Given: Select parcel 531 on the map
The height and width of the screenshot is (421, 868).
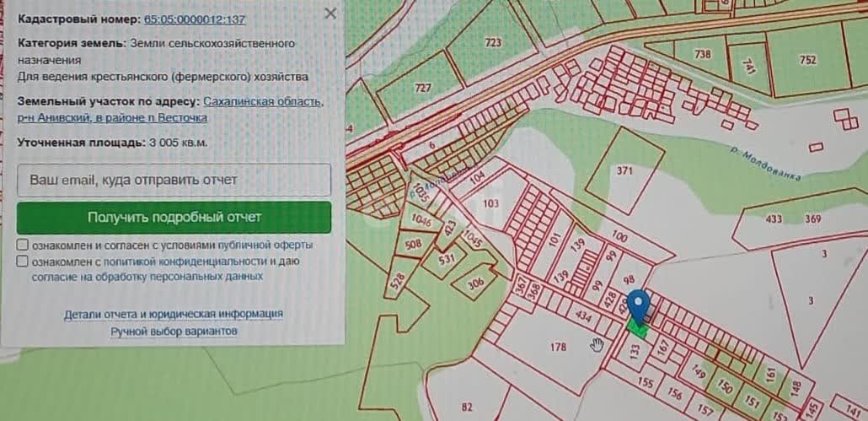Looking at the screenshot, I should 446,257.
